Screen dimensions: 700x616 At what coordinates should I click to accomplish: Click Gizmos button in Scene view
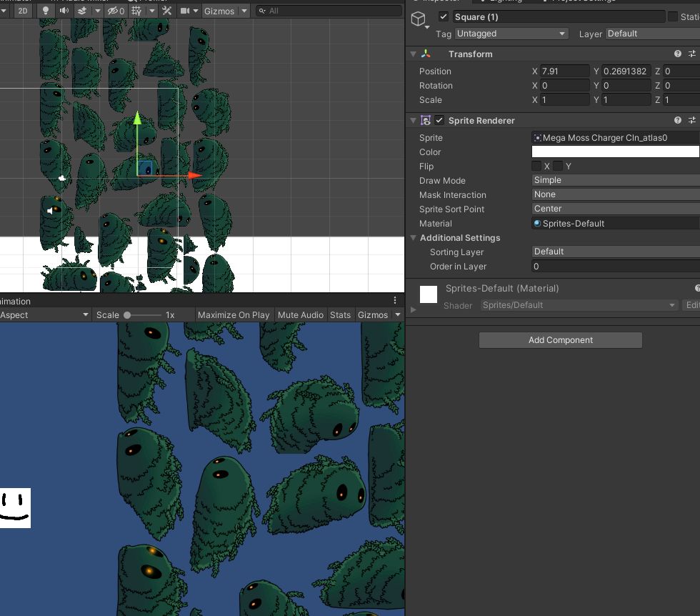click(219, 11)
